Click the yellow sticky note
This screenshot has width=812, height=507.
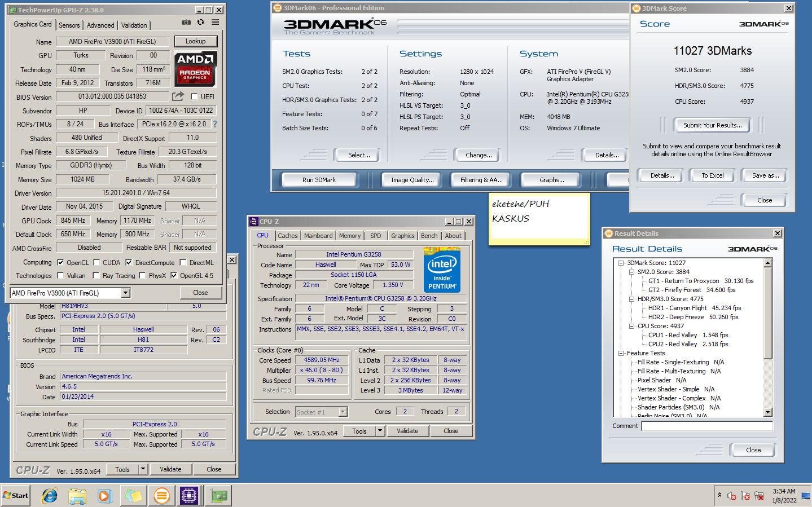tap(539, 219)
